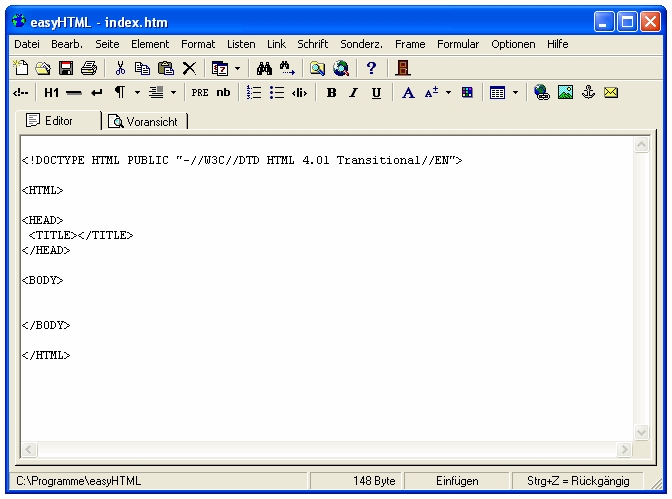
Task: Expand the text alignment dropdown arrow
Action: point(173,93)
